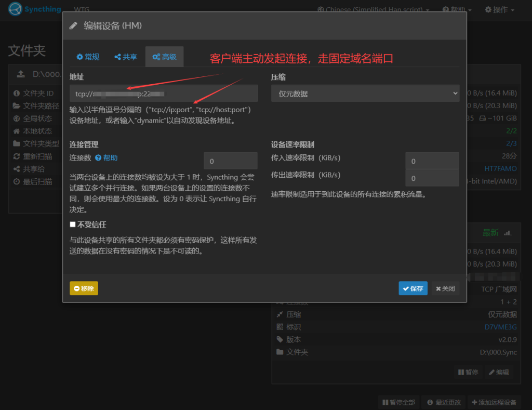Open the 压缩 dropdown showing 仅元数据
This screenshot has width=532, height=410.
pos(365,94)
